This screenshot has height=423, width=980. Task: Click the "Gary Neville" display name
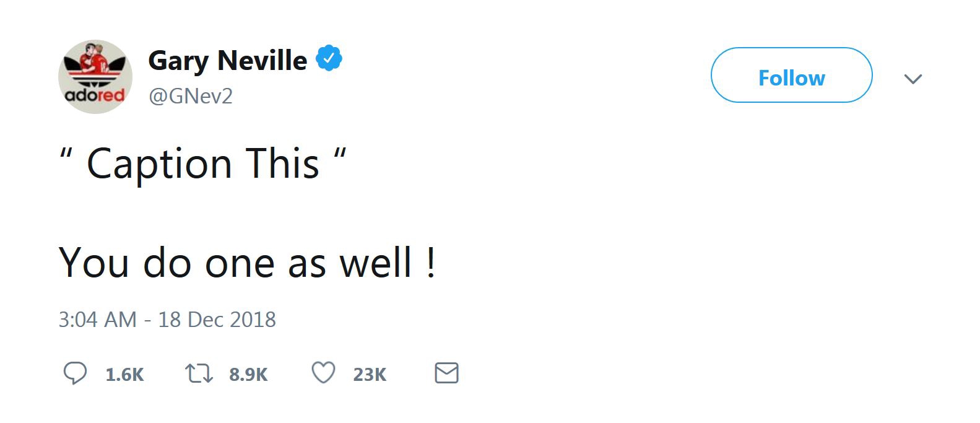[x=226, y=59]
